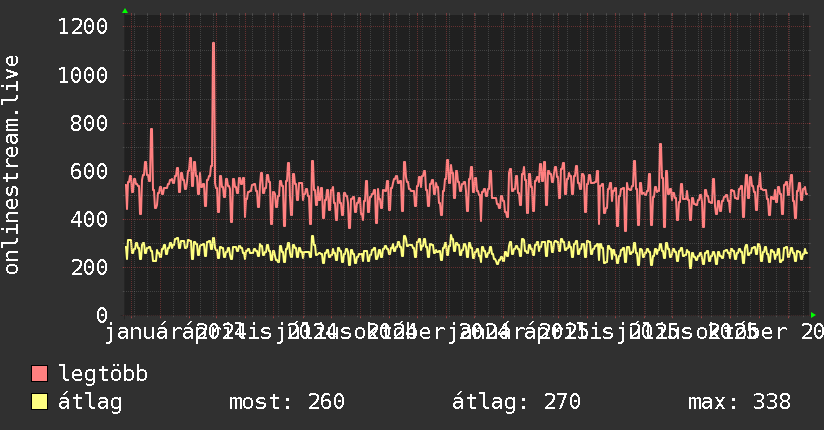The width and height of the screenshot is (824, 430).
Task: Click the 'most: 260' value
Action: [x=287, y=402]
